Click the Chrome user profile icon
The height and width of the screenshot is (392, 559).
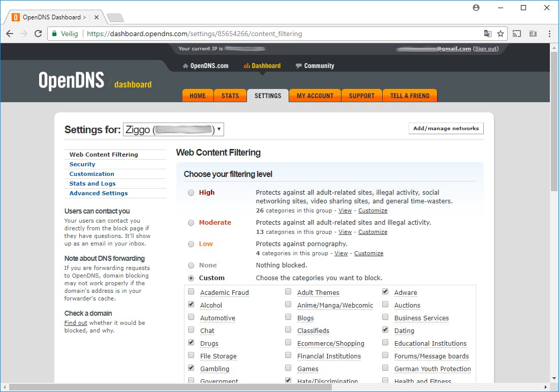click(x=476, y=8)
